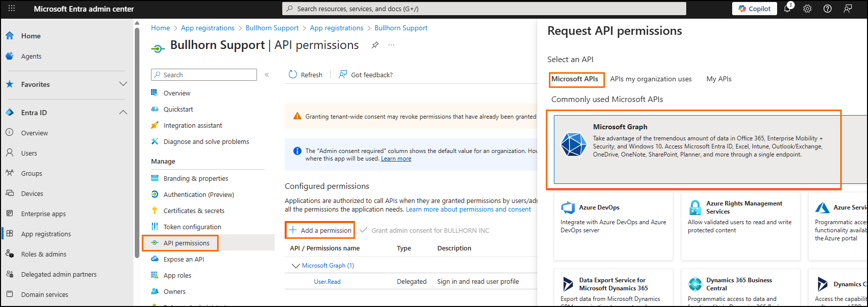Open the User.Read permission link

pyautogui.click(x=327, y=282)
